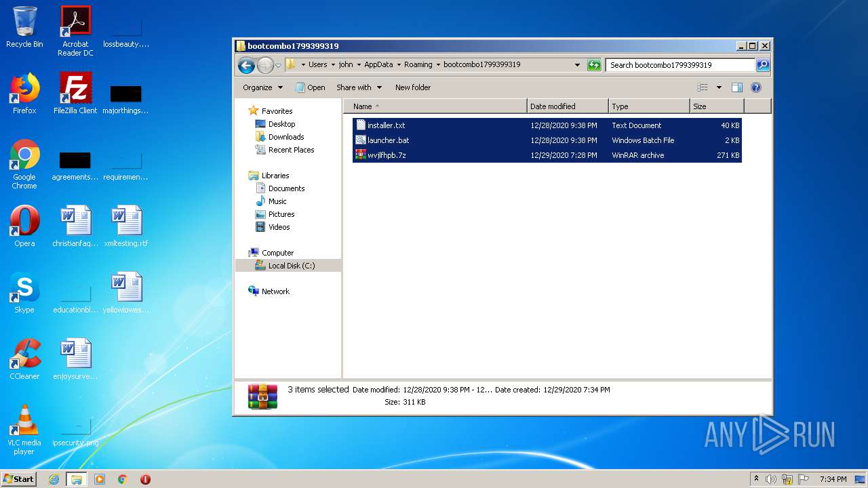This screenshot has height=488, width=868.
Task: Open the Share with dropdown
Action: coord(359,87)
